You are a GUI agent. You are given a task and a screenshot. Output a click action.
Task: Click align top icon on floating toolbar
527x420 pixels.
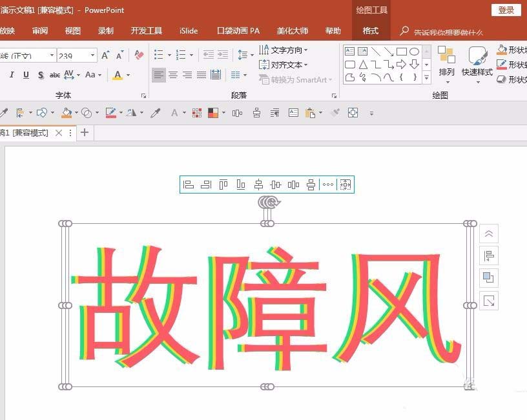(222, 185)
